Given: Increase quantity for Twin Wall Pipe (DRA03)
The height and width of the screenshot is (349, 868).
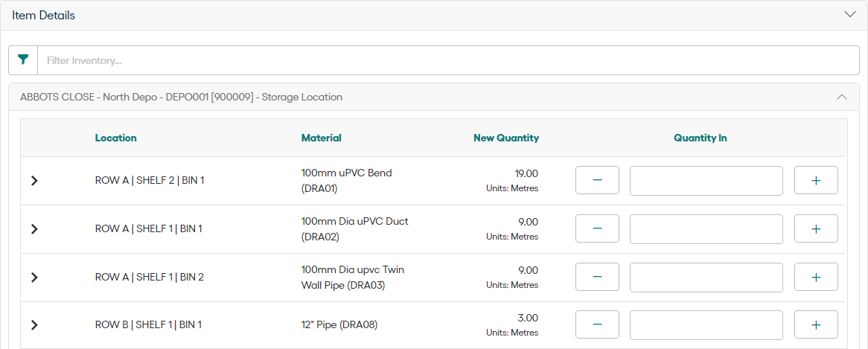Looking at the screenshot, I should pyautogui.click(x=816, y=277).
